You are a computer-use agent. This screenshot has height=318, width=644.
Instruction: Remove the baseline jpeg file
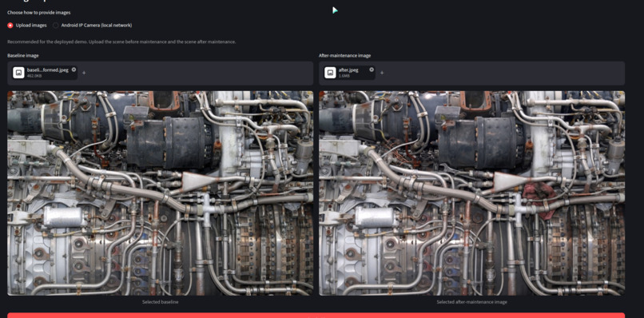click(x=74, y=70)
